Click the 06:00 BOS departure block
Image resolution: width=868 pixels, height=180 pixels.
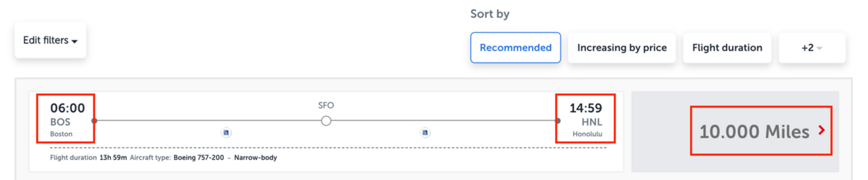point(66,118)
